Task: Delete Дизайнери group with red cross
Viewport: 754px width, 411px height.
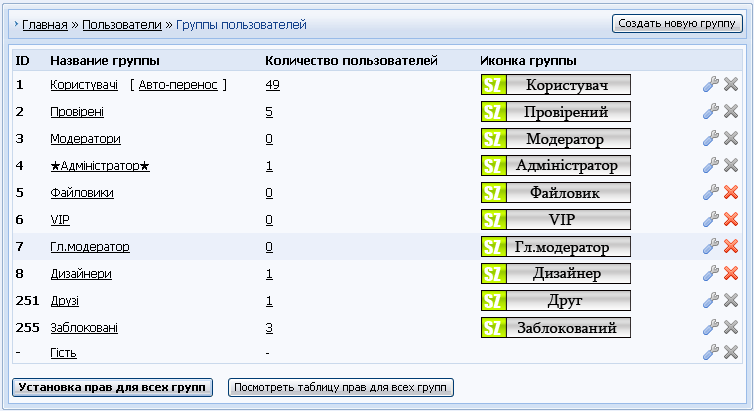Action: click(x=731, y=273)
